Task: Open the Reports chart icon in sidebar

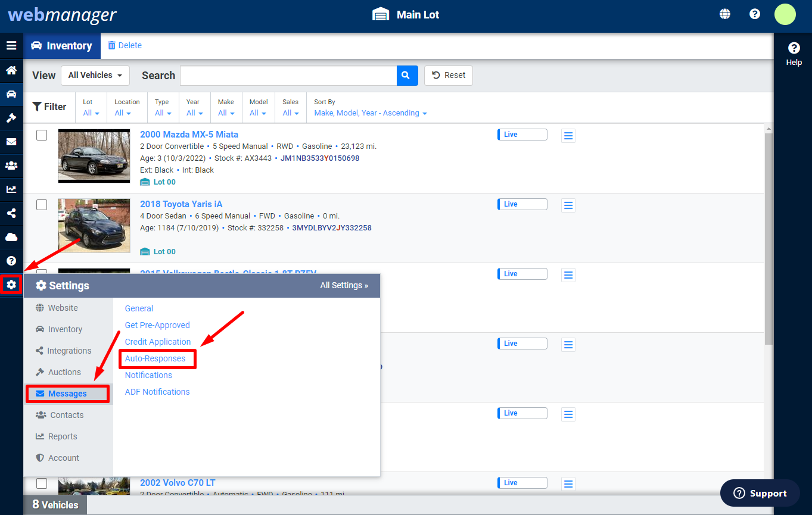Action: click(x=11, y=189)
